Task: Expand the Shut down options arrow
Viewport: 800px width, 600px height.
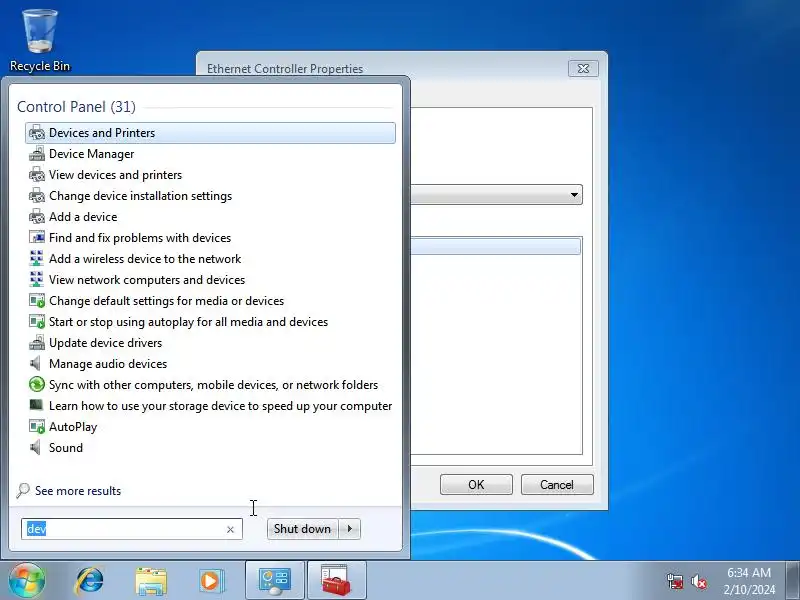Action: [349, 529]
